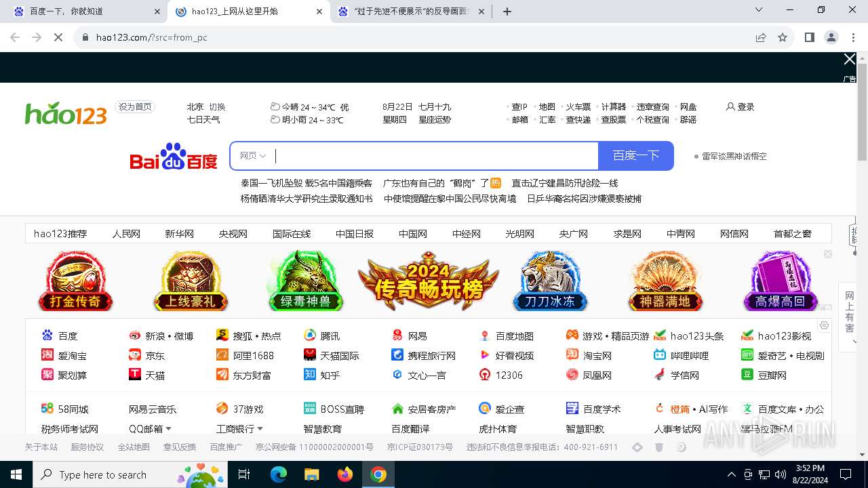Click the 携程旅行网 site icon
Image resolution: width=868 pixels, height=488 pixels.
(x=397, y=355)
